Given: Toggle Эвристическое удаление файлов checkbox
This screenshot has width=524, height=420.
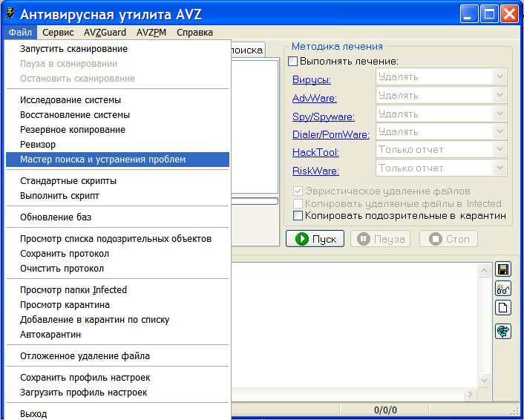Looking at the screenshot, I should point(298,191).
